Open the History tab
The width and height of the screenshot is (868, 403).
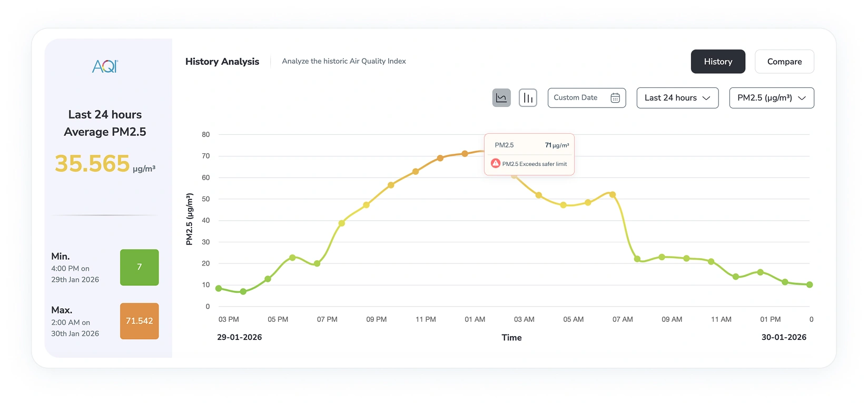click(718, 62)
